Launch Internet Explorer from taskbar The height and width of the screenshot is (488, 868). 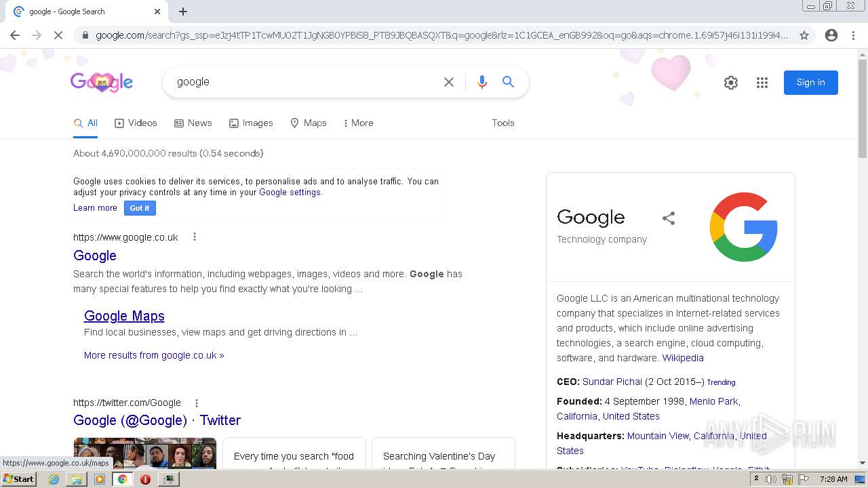pyautogui.click(x=54, y=479)
